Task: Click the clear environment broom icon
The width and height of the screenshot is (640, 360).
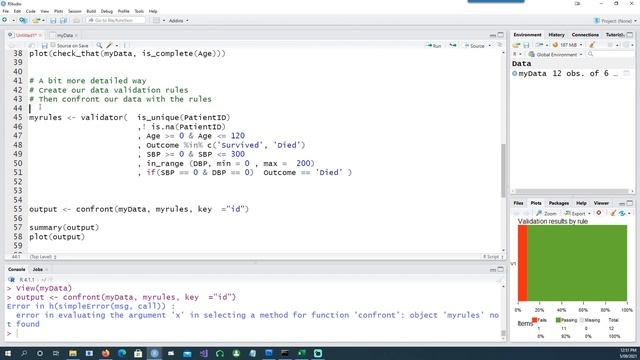Action: [592, 45]
